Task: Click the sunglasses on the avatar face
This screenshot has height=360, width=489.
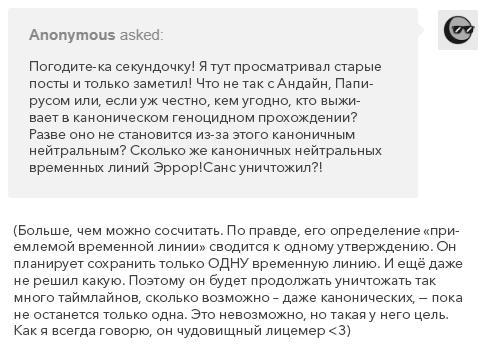Action: click(464, 30)
